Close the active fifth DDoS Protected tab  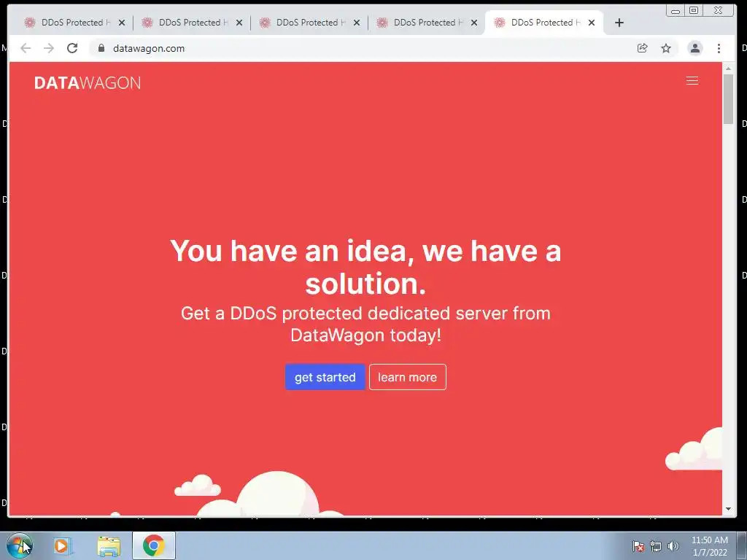(591, 23)
